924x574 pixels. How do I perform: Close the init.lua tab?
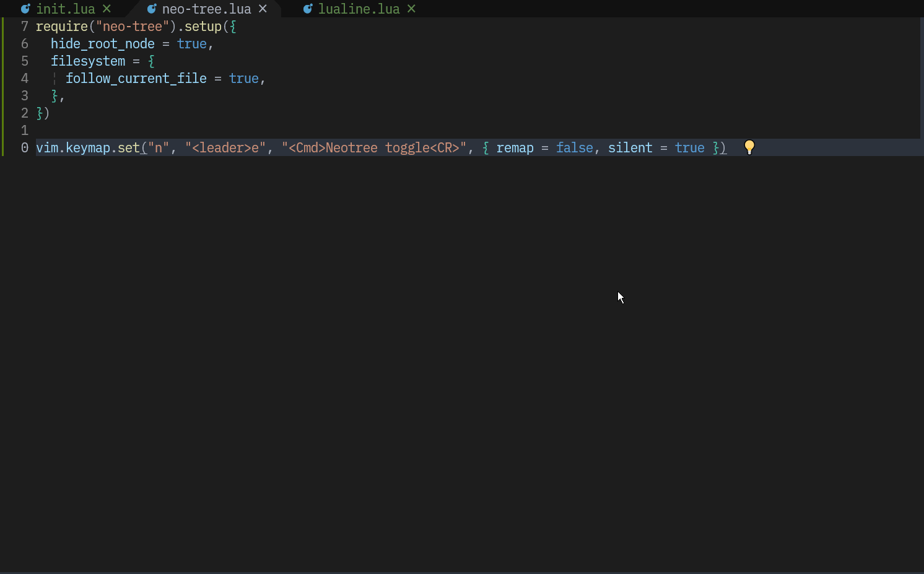point(107,9)
